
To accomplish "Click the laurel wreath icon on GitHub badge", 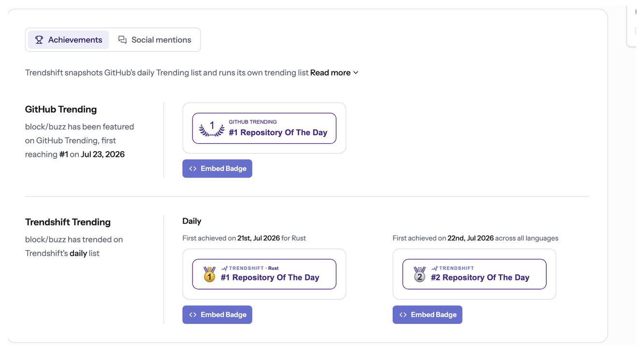I will (212, 129).
